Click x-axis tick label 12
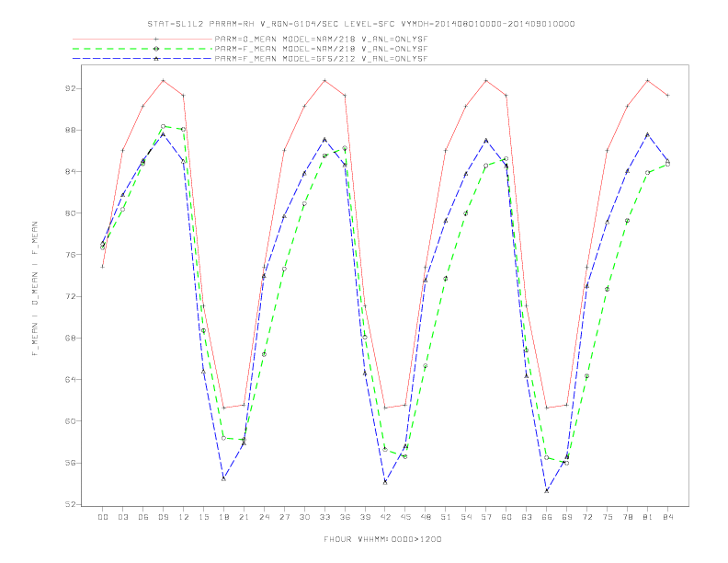This screenshot has height=563, width=728. (184, 517)
